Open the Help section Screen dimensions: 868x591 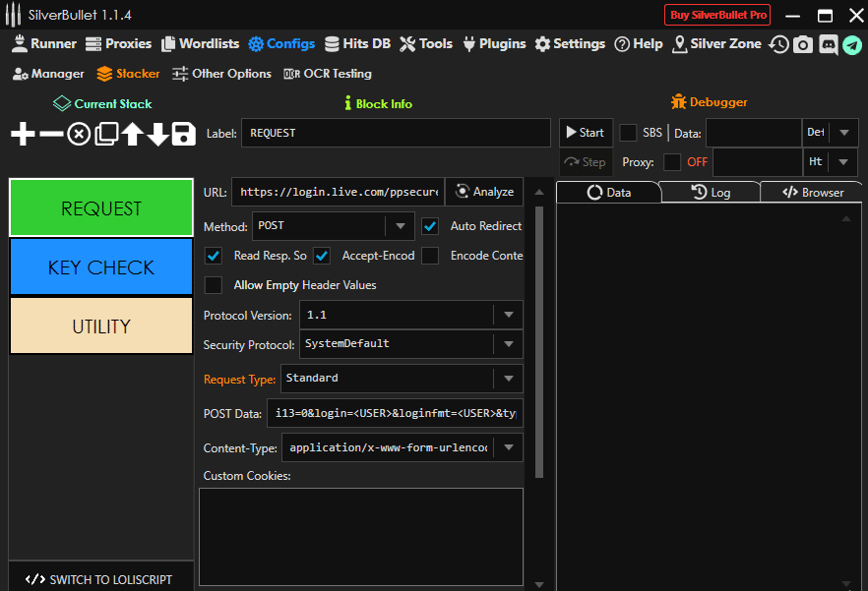point(639,43)
